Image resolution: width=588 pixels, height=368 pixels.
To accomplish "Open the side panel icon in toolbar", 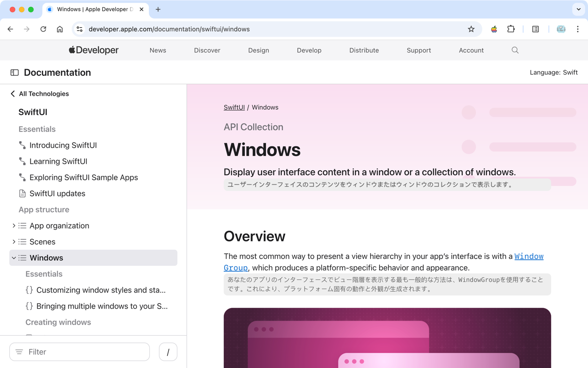I will click(536, 29).
